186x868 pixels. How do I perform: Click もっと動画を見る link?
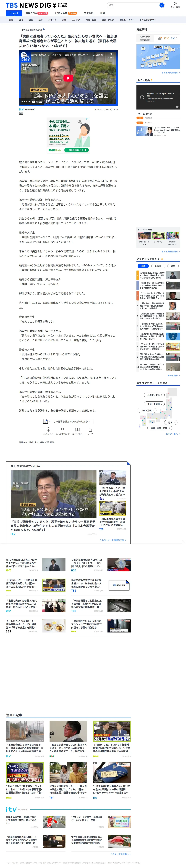[170, 251]
